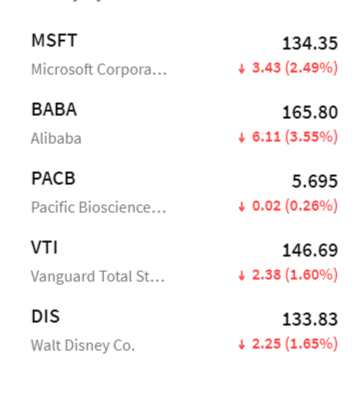
Task: Select the Alibaba company name
Action: (56, 138)
